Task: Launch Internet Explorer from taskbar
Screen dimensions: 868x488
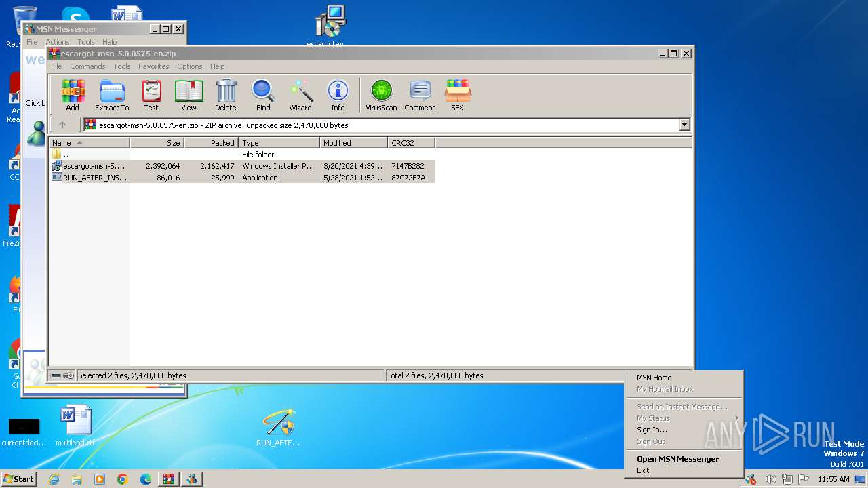Action: coord(54,479)
